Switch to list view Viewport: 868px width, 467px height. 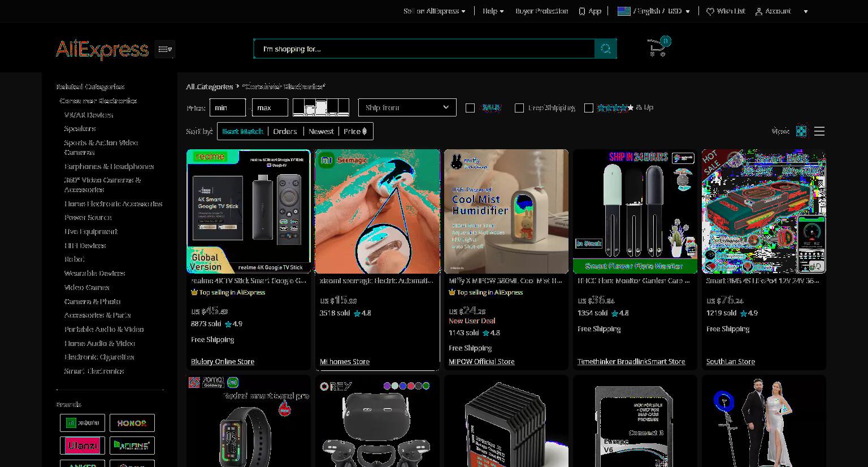(x=819, y=131)
